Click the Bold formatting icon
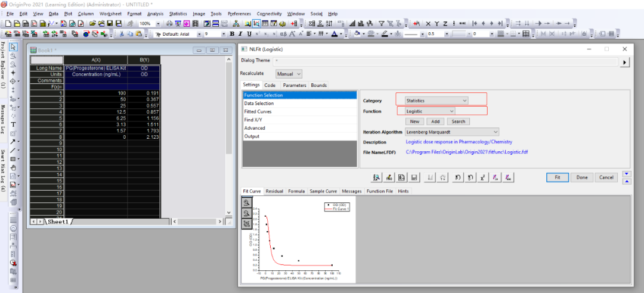The image size is (644, 293). pos(233,34)
